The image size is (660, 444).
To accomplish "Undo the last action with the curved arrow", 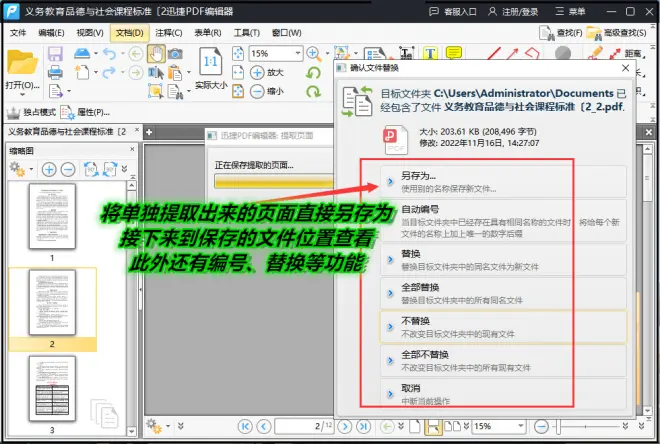I will point(109,54).
